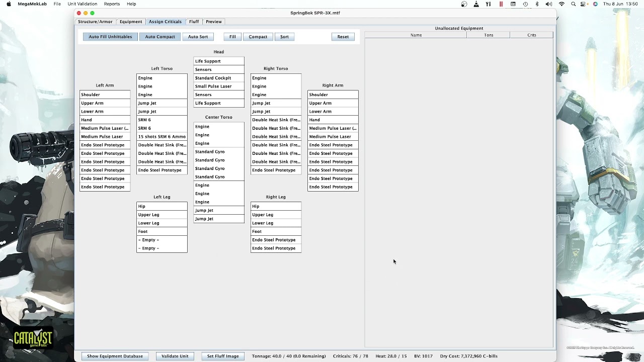Sort unallocated equipment by Name column

416,35
